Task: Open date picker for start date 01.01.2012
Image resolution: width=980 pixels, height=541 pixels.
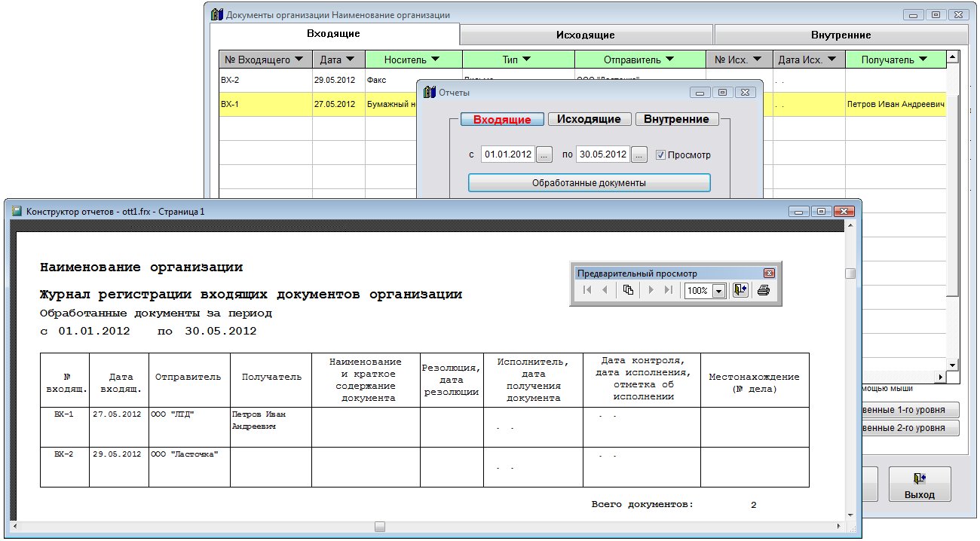Action: click(545, 154)
